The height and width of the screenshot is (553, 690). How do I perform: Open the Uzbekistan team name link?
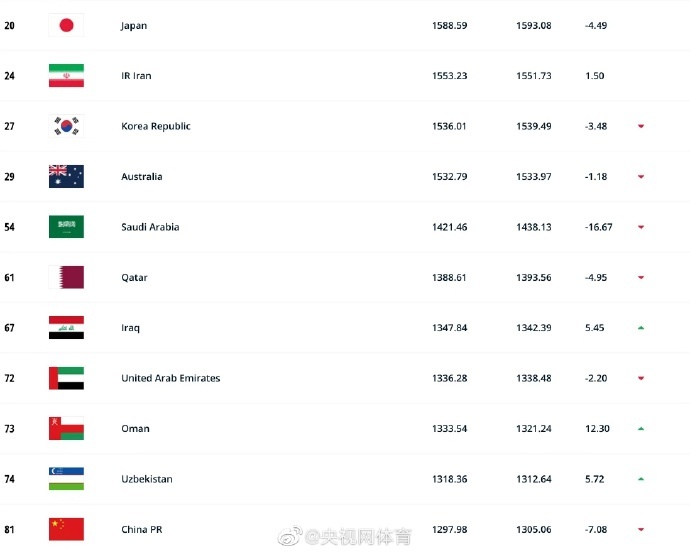146,479
